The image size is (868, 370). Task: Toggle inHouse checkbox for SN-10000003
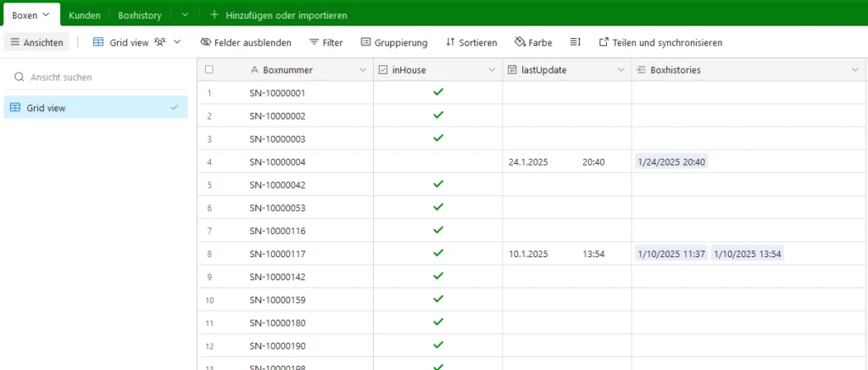pos(438,138)
